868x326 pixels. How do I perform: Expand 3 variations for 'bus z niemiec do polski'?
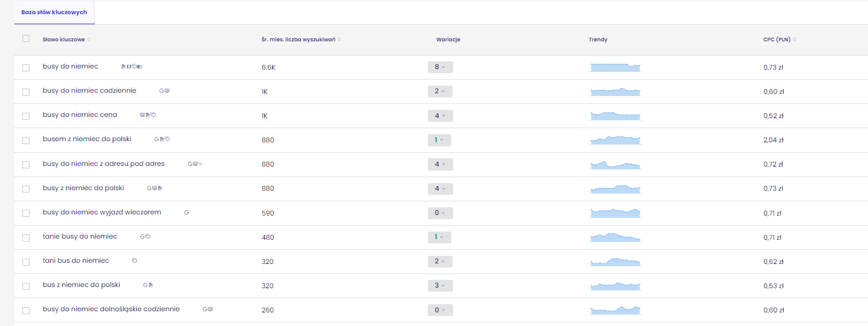(x=440, y=285)
